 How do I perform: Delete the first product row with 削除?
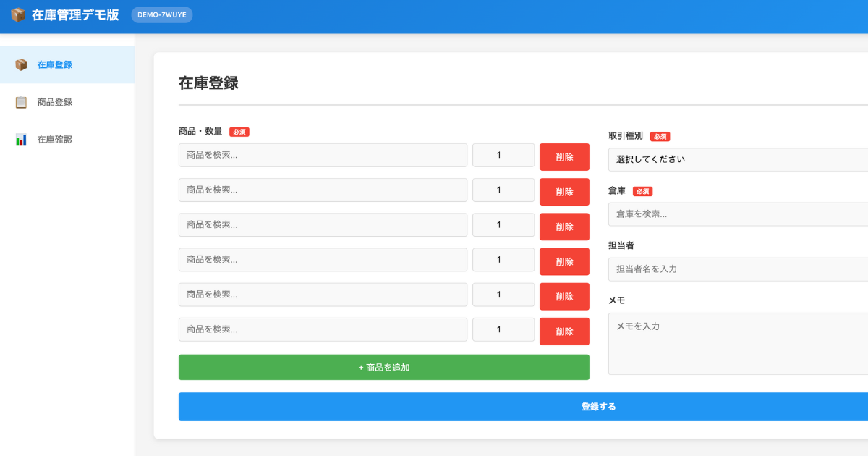564,157
